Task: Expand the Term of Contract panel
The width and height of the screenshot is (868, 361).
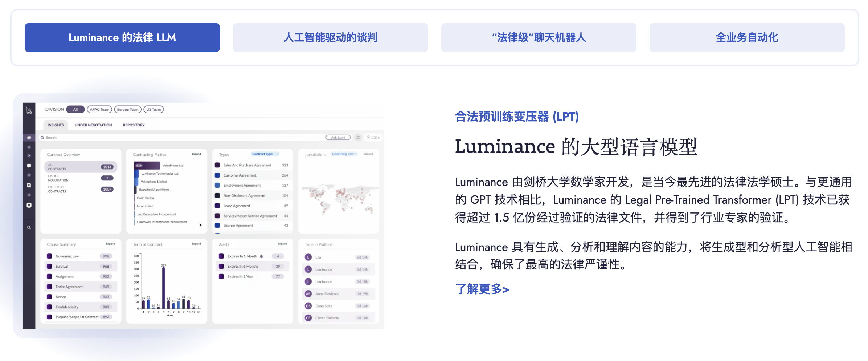Action: click(196, 244)
